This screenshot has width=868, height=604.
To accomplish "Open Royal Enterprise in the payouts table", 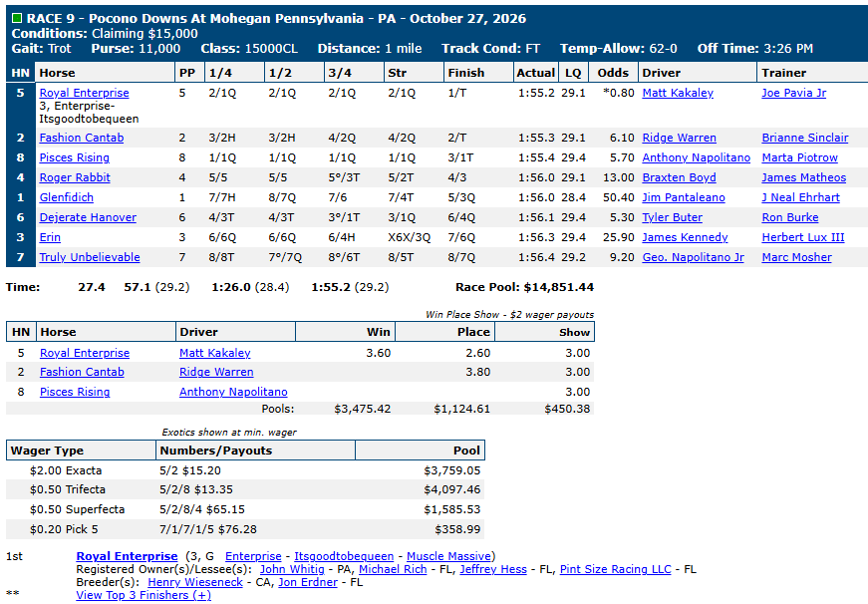I will coord(85,353).
